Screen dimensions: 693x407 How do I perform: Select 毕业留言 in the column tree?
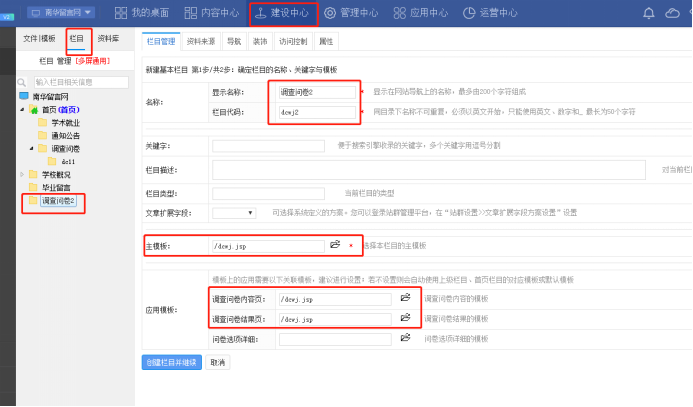coord(55,187)
